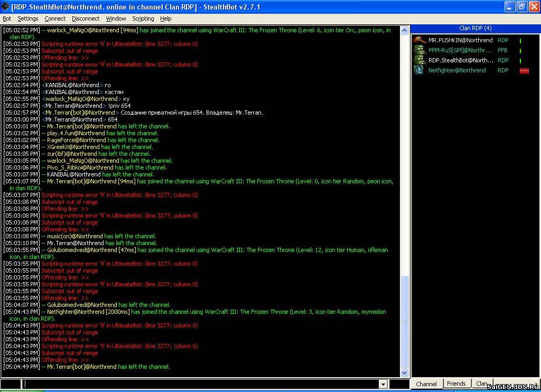Select MR.PUSHKIN@Northrend in user list
The height and width of the screenshot is (392, 541).
pos(460,40)
